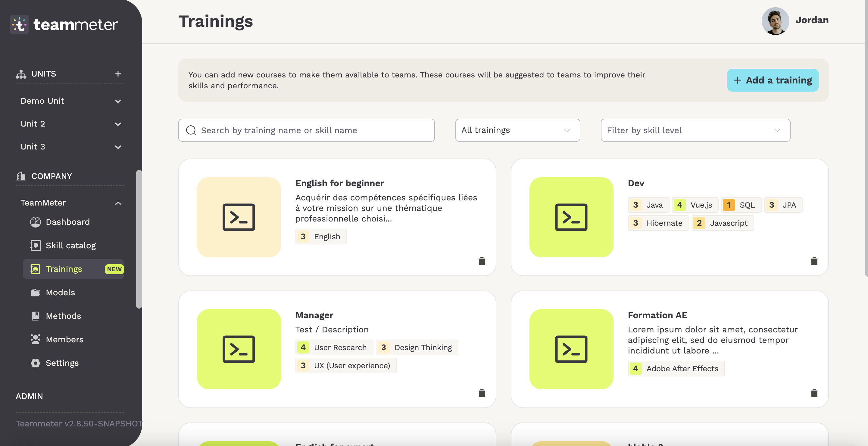This screenshot has height=446, width=868.
Task: Open Filter by skill level dropdown
Action: (x=695, y=130)
